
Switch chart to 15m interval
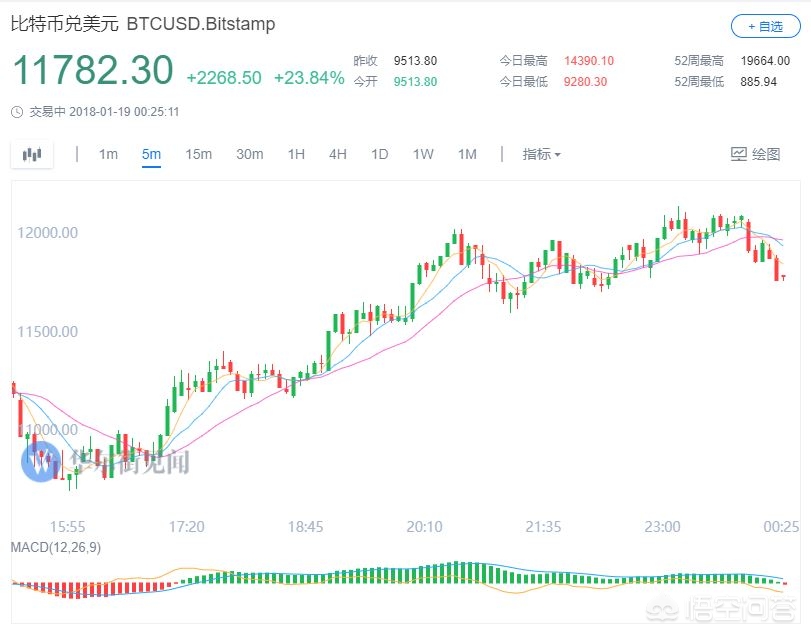click(198, 154)
